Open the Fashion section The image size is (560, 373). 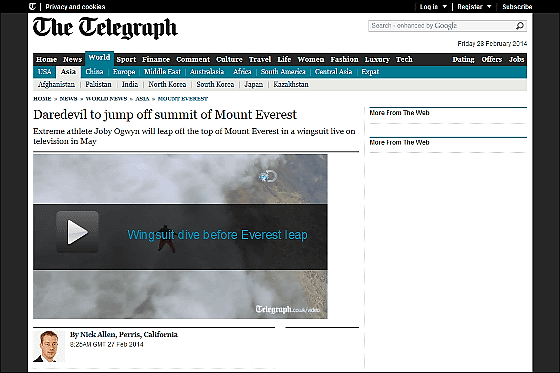pyautogui.click(x=344, y=59)
